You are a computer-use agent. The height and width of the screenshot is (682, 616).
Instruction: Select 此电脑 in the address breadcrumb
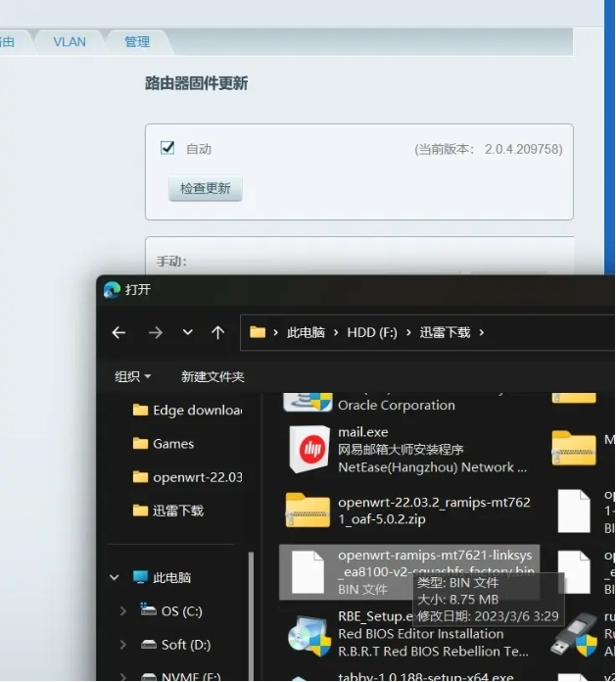(x=306, y=333)
